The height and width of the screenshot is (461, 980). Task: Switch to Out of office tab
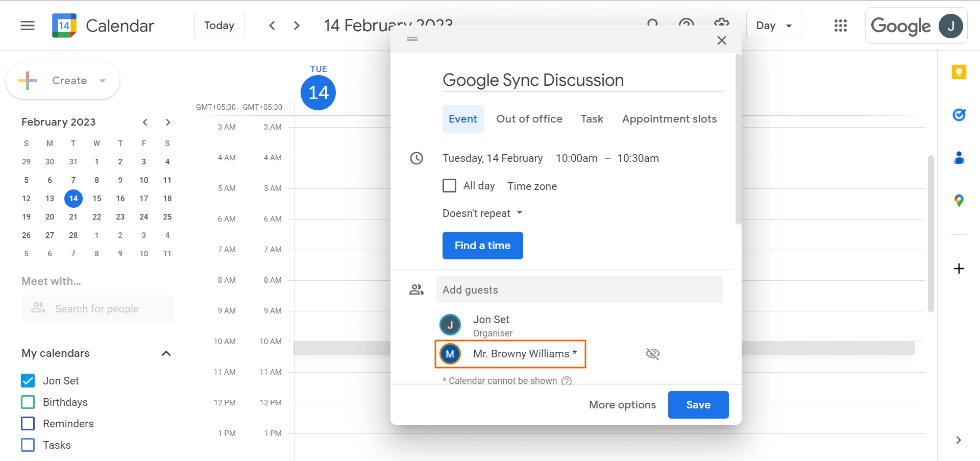(529, 119)
